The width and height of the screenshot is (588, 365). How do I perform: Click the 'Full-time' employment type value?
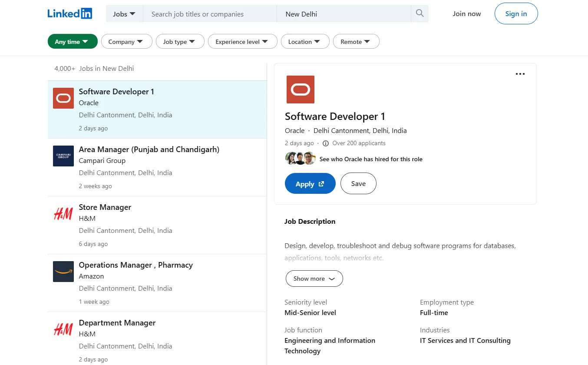[434, 312]
